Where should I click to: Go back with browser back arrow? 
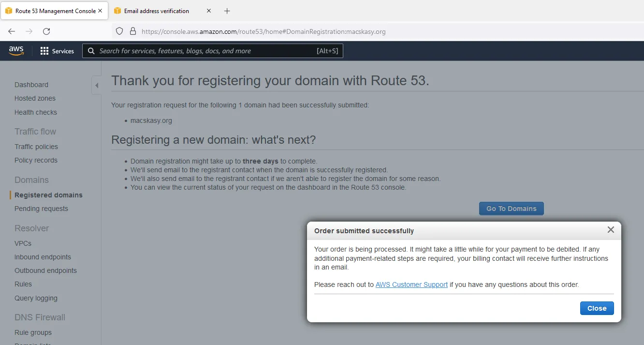click(x=12, y=31)
